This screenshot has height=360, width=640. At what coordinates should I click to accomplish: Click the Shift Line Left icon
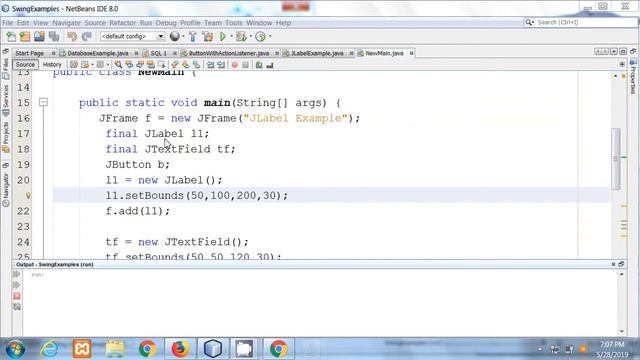(210, 64)
